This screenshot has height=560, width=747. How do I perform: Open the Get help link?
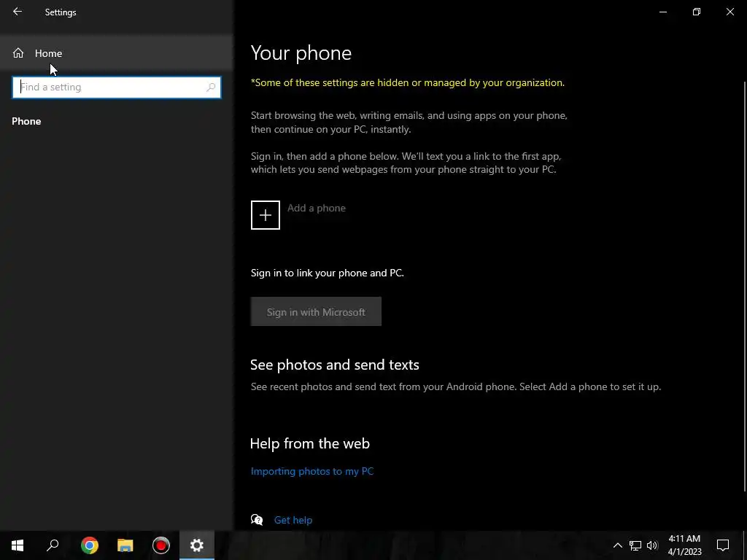point(293,520)
